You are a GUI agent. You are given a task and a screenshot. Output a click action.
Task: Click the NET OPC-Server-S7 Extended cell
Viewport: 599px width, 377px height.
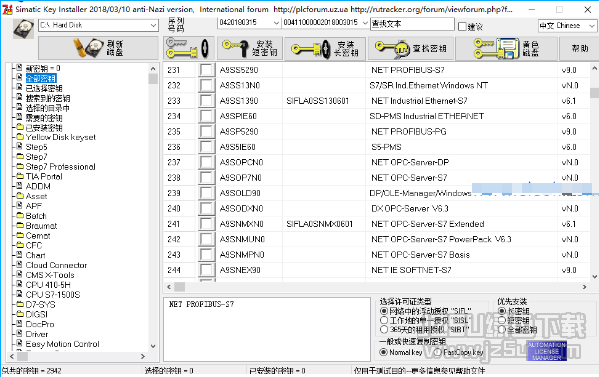(x=461, y=224)
